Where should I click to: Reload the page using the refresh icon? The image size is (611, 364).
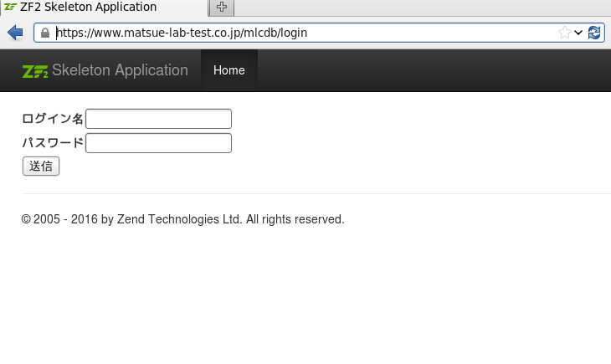[x=594, y=33]
